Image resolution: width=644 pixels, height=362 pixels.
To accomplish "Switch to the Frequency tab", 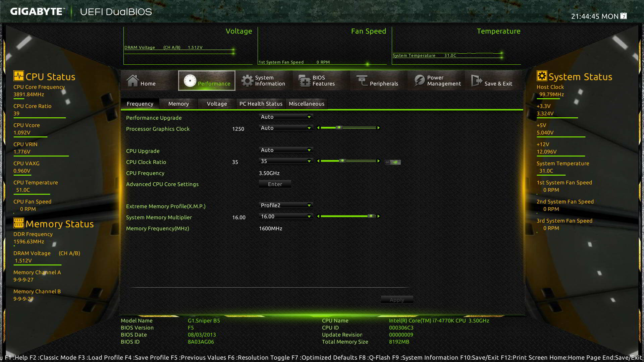I will point(140,104).
